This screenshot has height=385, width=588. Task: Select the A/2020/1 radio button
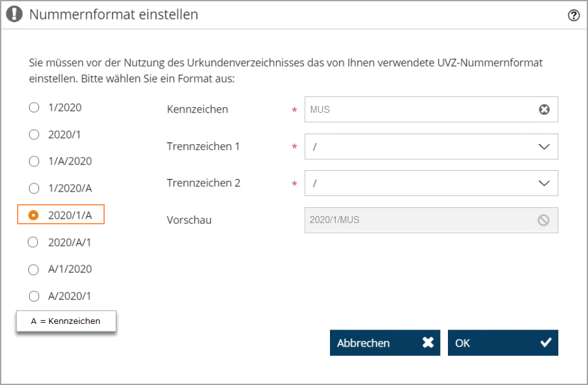coord(34,296)
